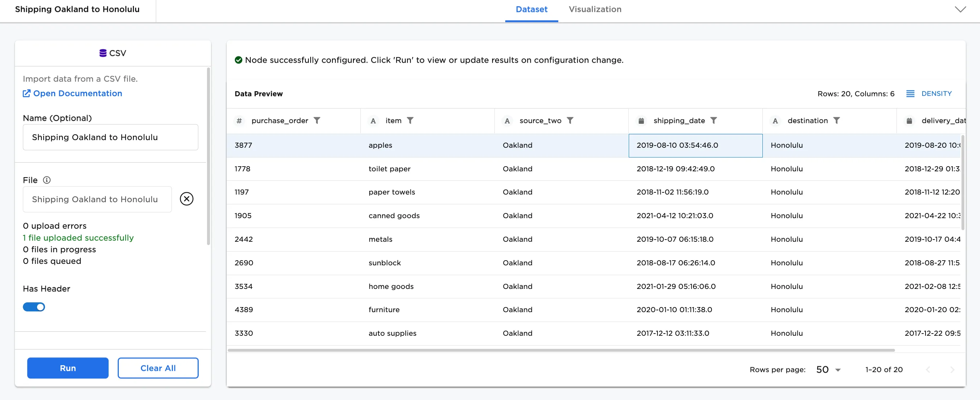Select the Dataset tab
This screenshot has height=400, width=980.
point(531,9)
